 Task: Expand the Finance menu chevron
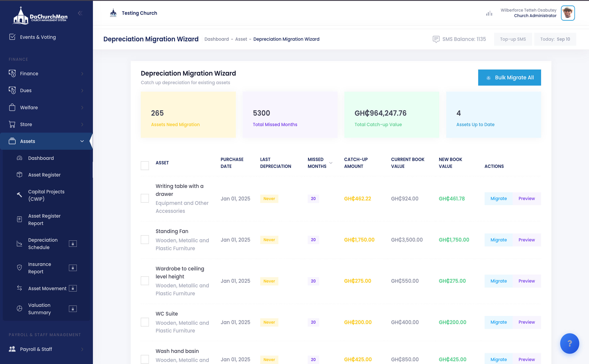click(82, 74)
